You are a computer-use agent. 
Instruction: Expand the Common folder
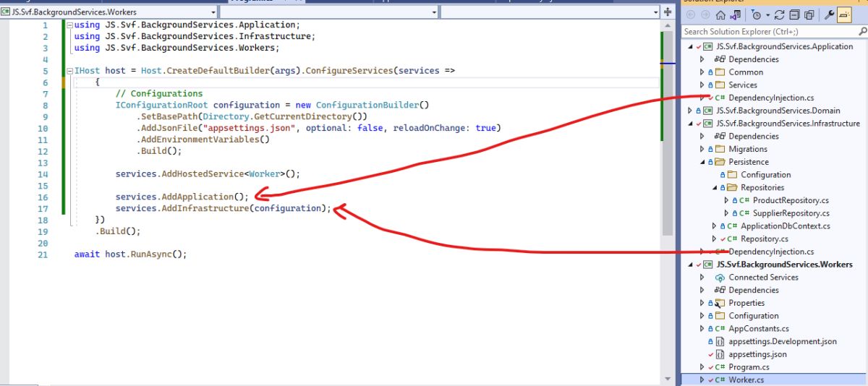pyautogui.click(x=702, y=72)
